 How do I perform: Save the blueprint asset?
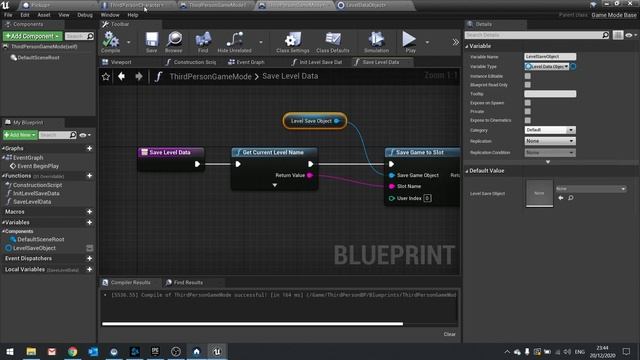tap(151, 42)
